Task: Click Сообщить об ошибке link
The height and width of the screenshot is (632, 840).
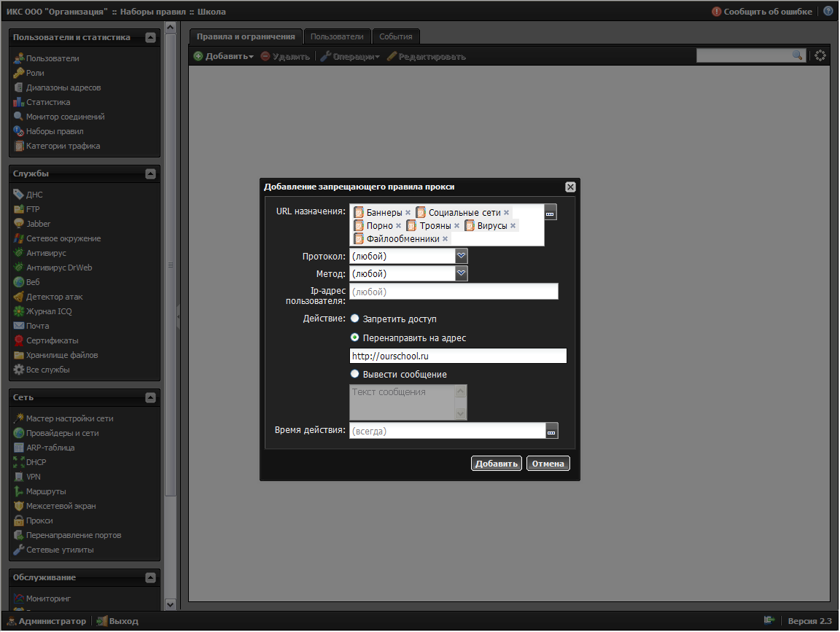Action: pos(762,11)
